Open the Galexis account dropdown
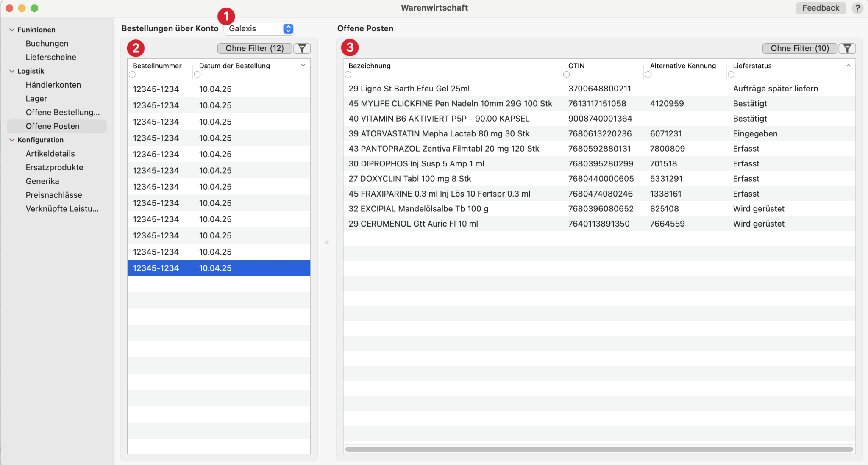The image size is (868, 465). (x=259, y=28)
